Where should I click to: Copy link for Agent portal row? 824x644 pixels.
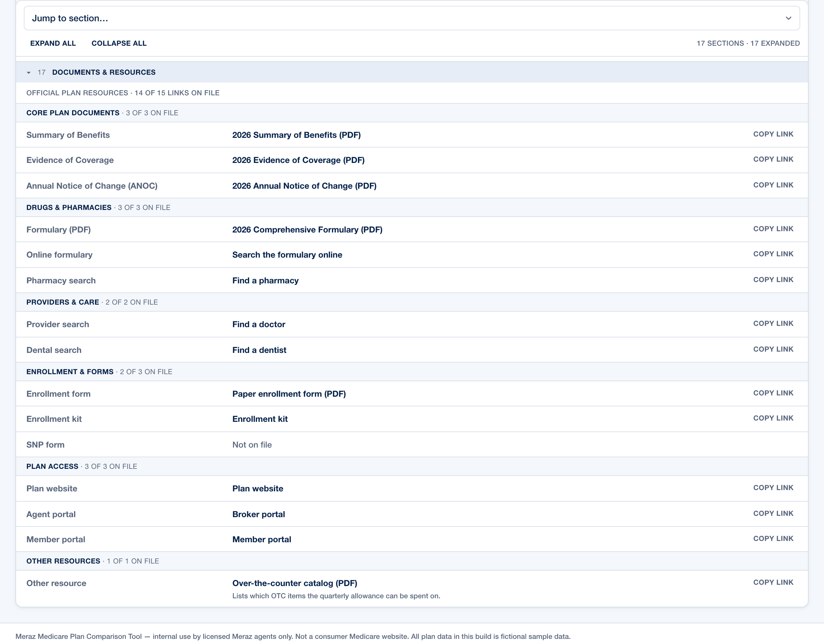click(773, 513)
